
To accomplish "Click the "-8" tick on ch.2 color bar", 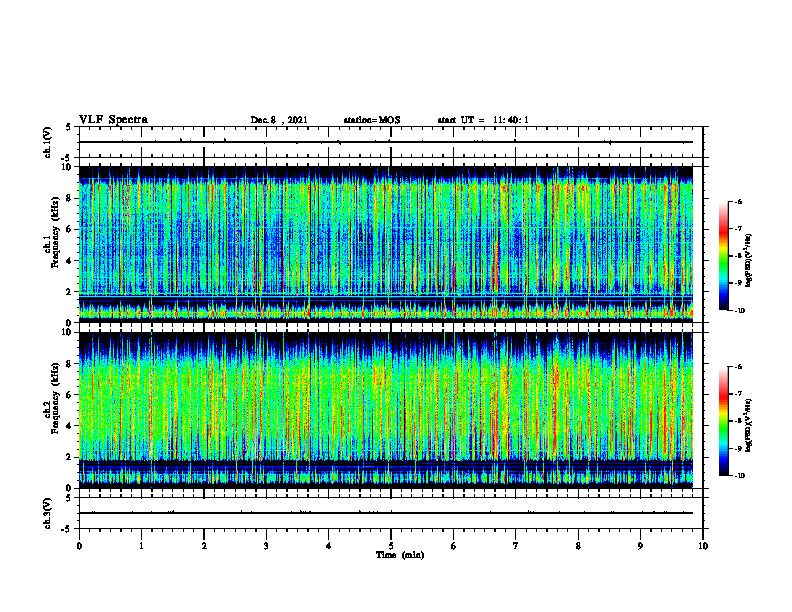I will [x=738, y=421].
